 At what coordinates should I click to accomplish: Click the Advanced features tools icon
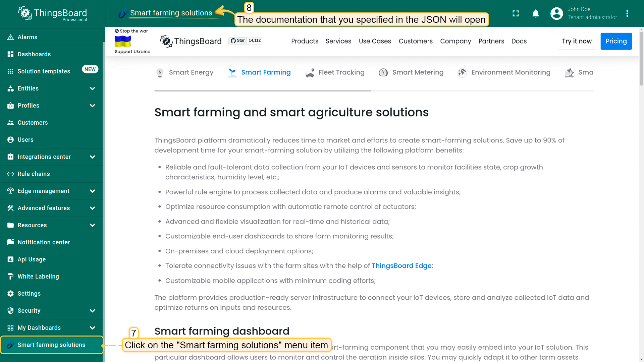pos(10,208)
